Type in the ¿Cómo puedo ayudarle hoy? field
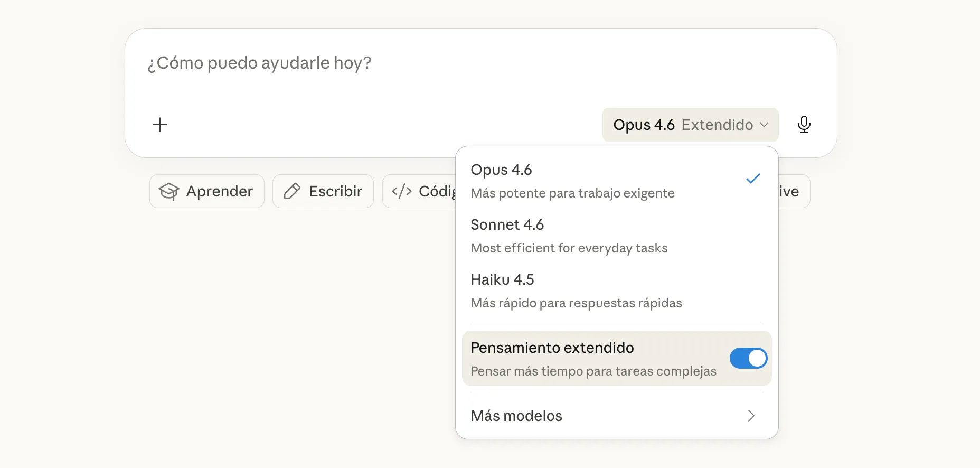 (x=475, y=63)
